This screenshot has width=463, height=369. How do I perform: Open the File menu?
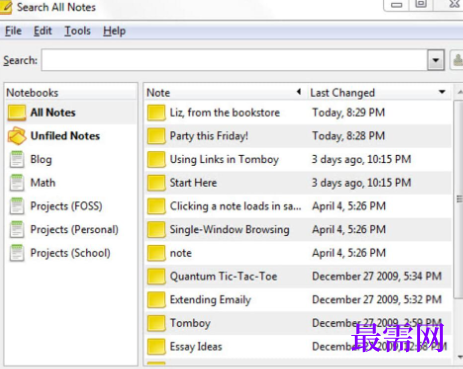tap(13, 31)
